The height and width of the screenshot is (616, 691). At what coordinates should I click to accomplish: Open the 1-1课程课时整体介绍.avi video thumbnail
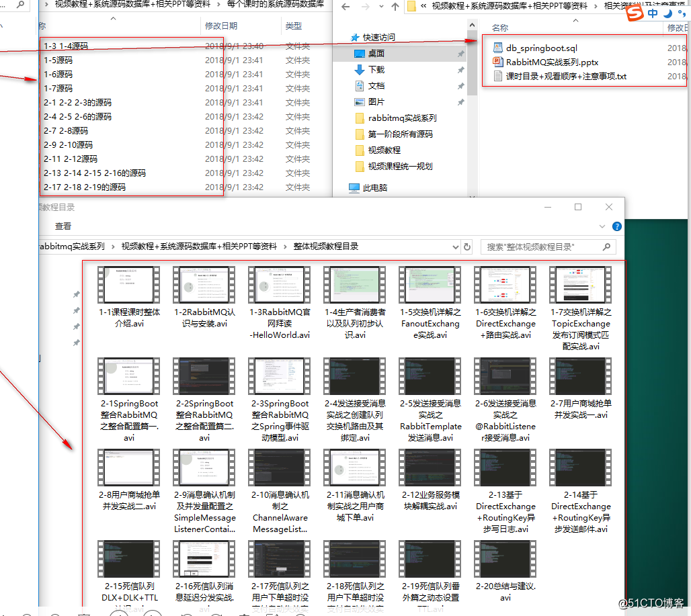tap(128, 284)
